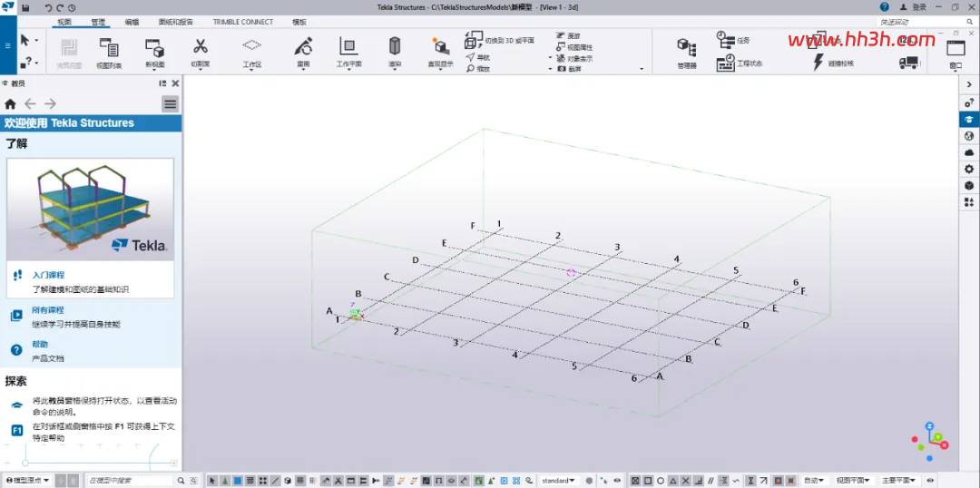Click the redo arrow in title bar
Image resolution: width=980 pixels, height=488 pixels.
60,7
